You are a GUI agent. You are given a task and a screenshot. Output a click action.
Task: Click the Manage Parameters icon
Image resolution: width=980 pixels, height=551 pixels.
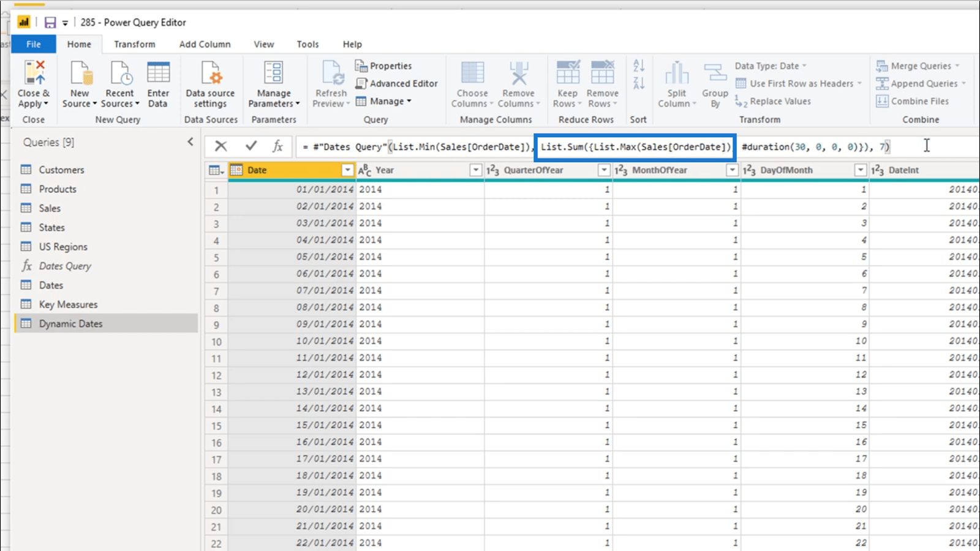273,73
